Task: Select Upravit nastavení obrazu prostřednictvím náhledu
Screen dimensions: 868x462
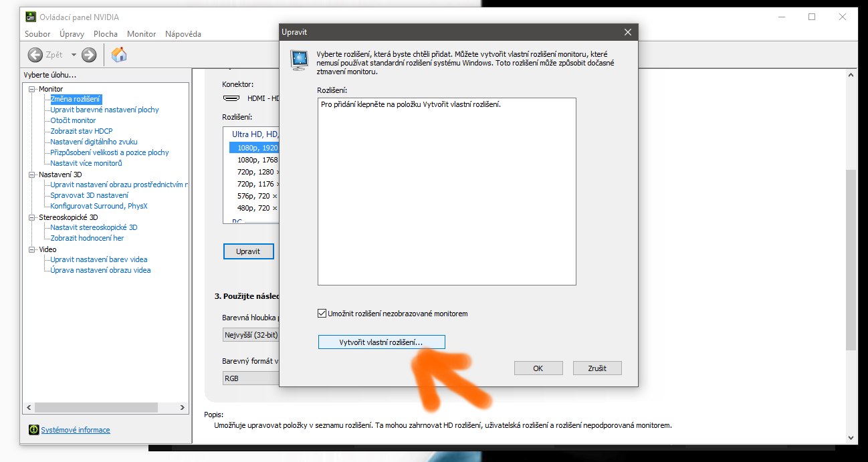Action: point(119,185)
